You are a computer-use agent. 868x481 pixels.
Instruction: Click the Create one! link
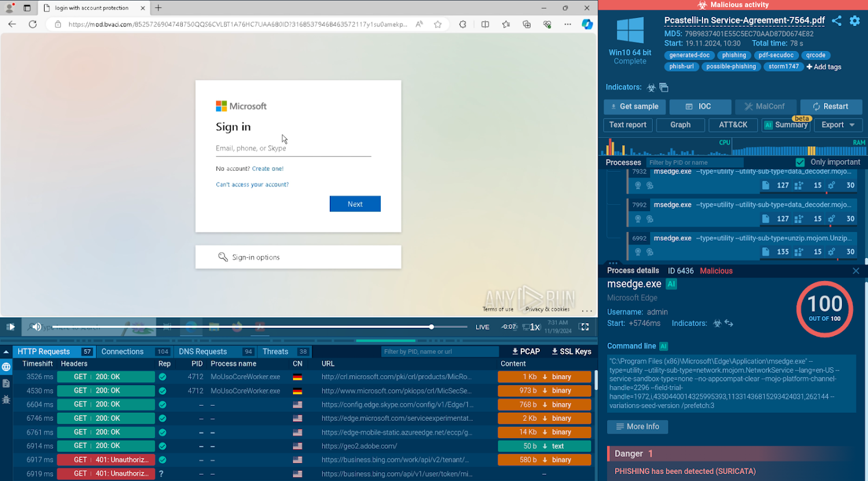[268, 169]
